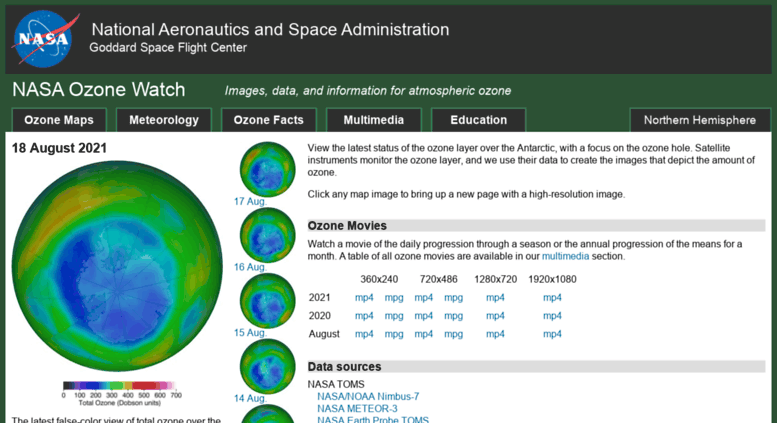Download August 720x486 mp4 movie
Image resolution: width=777 pixels, height=423 pixels.
coord(424,334)
